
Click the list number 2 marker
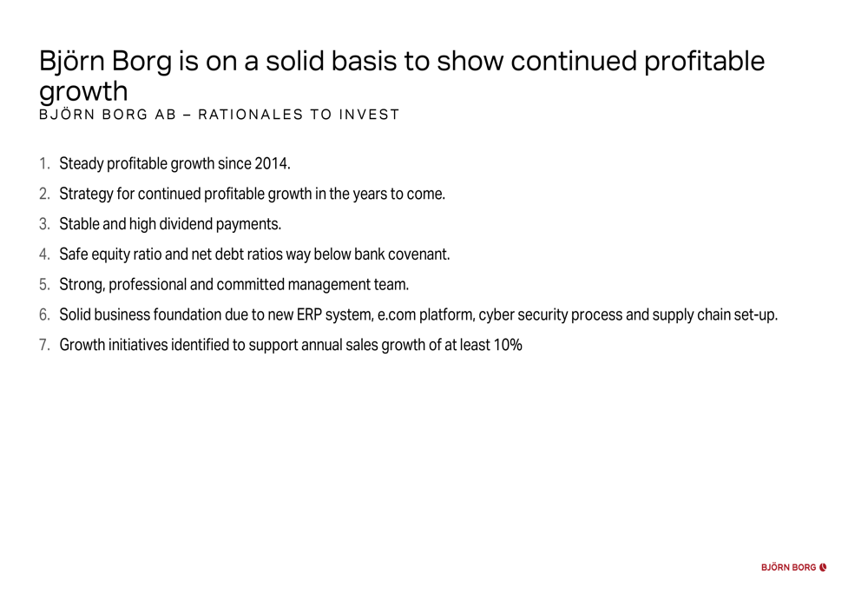pyautogui.click(x=44, y=194)
